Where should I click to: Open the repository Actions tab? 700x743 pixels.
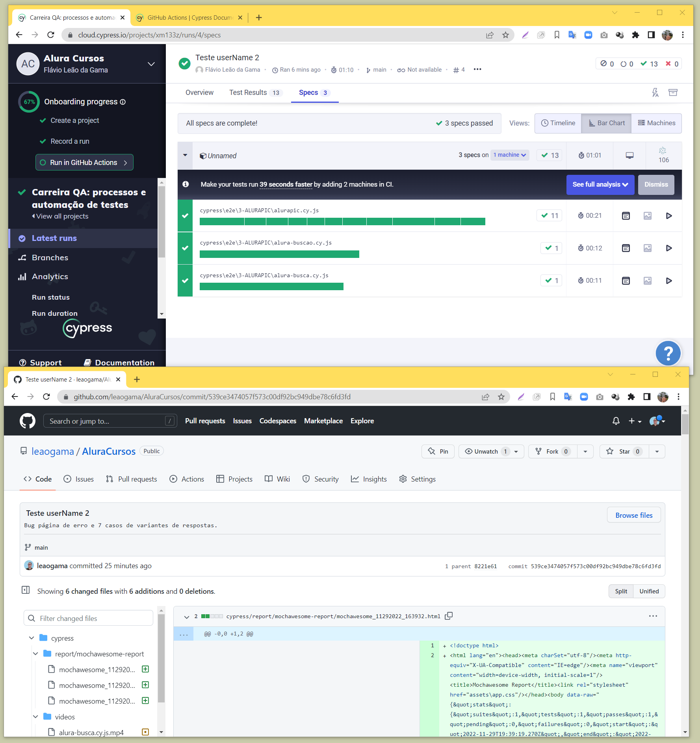coord(187,479)
